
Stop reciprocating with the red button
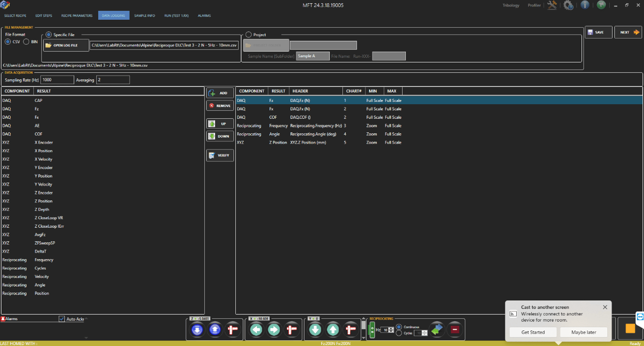coord(454,330)
